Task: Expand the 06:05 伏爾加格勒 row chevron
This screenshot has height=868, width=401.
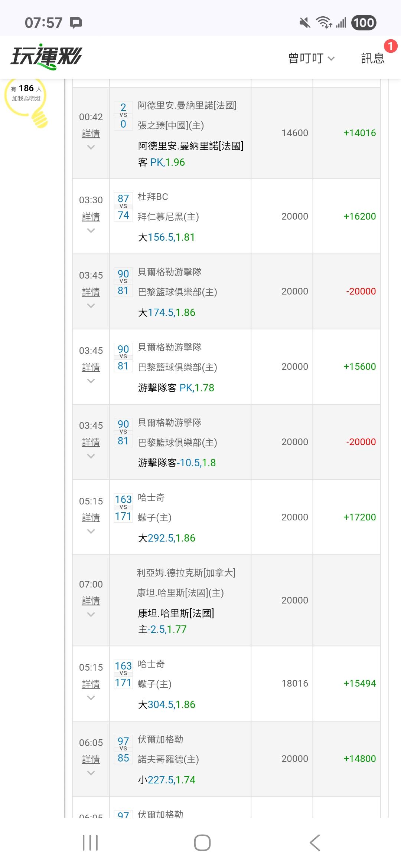Action: [x=91, y=773]
